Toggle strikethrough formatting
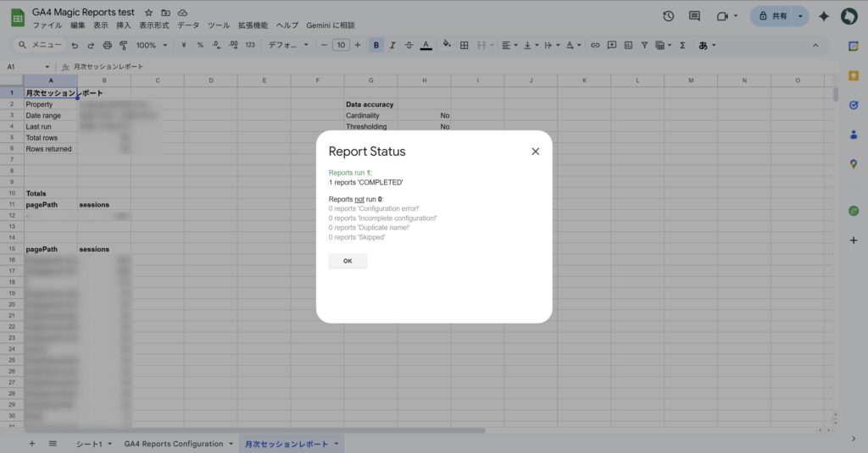868x453 pixels. pos(409,46)
